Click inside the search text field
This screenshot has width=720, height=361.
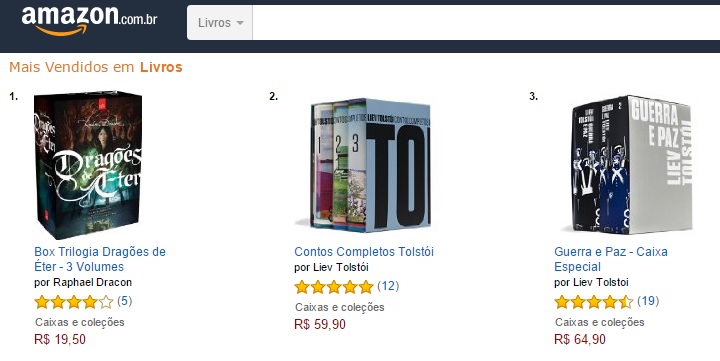click(x=486, y=23)
